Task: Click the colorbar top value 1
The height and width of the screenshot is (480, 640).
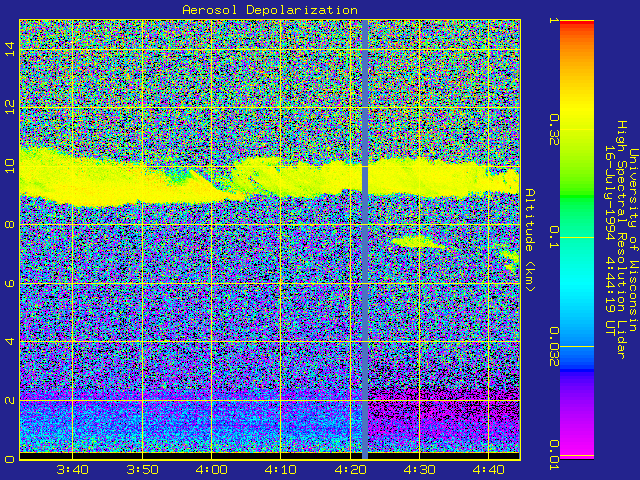Action: 554,20
